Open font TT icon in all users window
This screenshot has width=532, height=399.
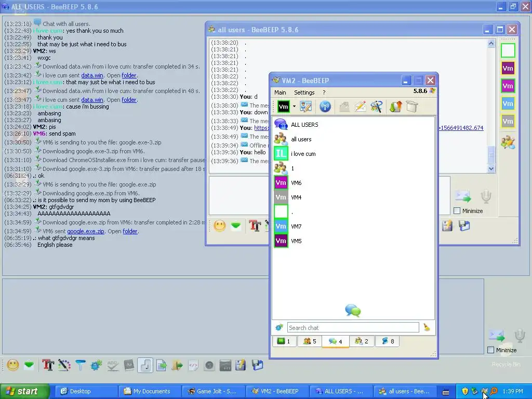click(255, 226)
